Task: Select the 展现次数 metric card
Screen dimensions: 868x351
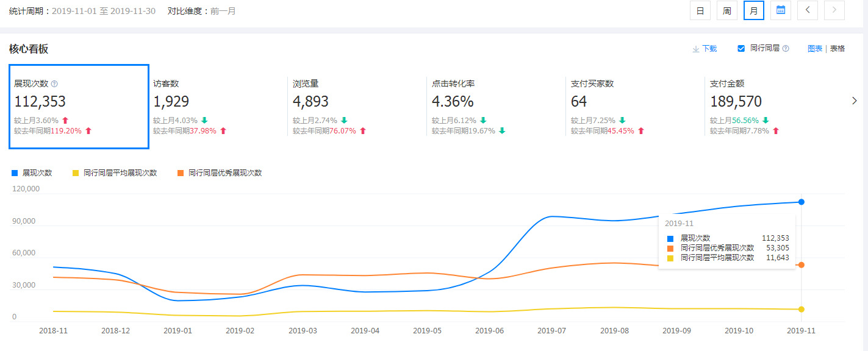Action: pos(79,107)
